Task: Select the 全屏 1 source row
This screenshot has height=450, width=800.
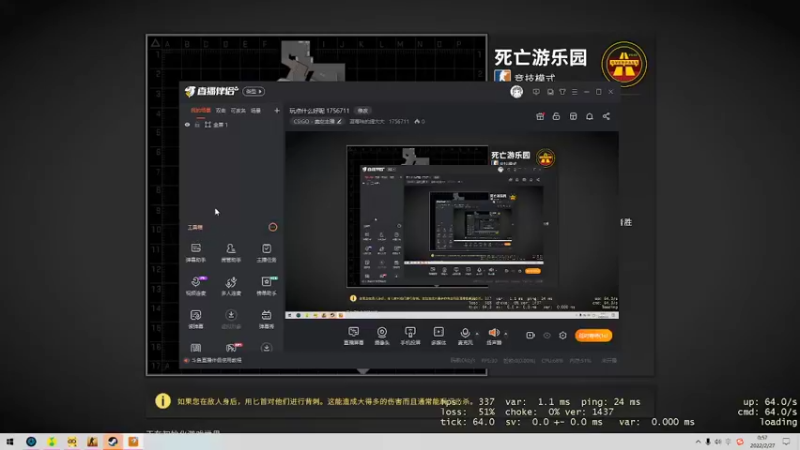Action: 232,124
